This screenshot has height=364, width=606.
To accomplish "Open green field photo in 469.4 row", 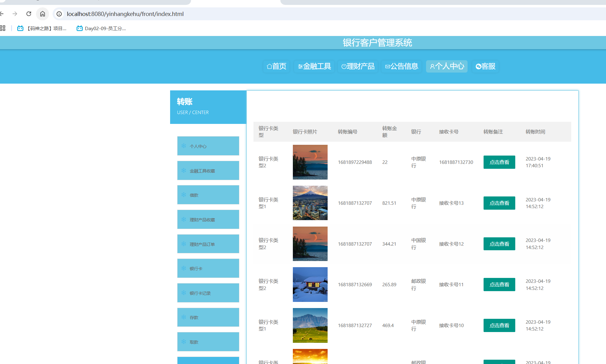I will coord(310,325).
